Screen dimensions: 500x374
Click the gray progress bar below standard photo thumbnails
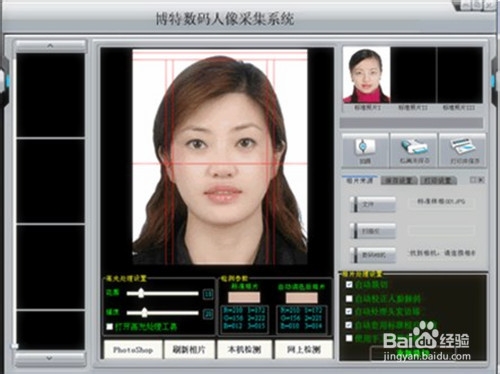pyautogui.click(x=411, y=123)
